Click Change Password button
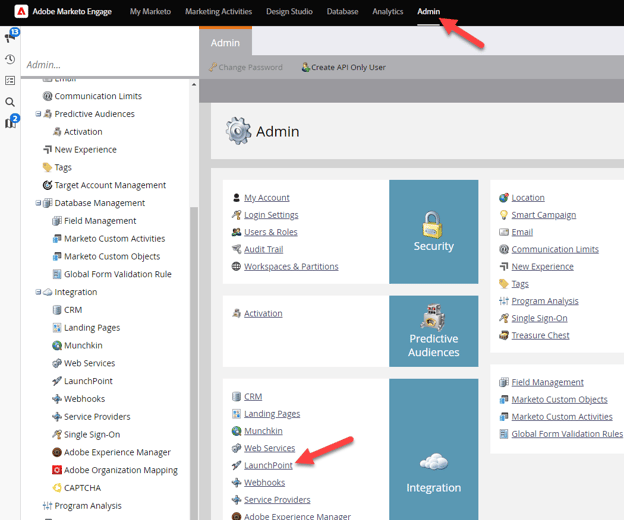This screenshot has height=520, width=624. click(x=246, y=67)
